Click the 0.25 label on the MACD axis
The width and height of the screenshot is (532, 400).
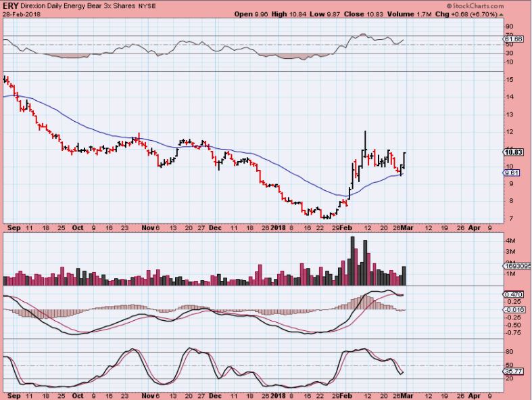tap(514, 302)
